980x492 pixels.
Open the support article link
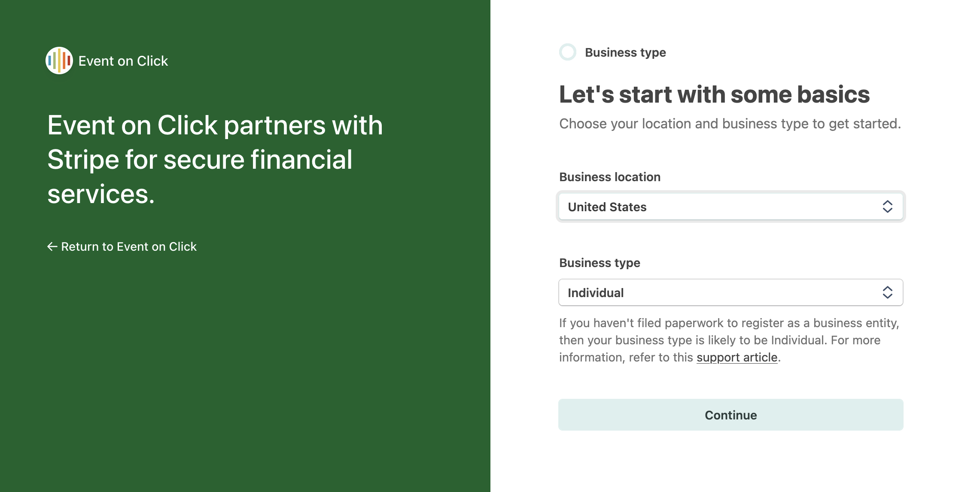[737, 357]
